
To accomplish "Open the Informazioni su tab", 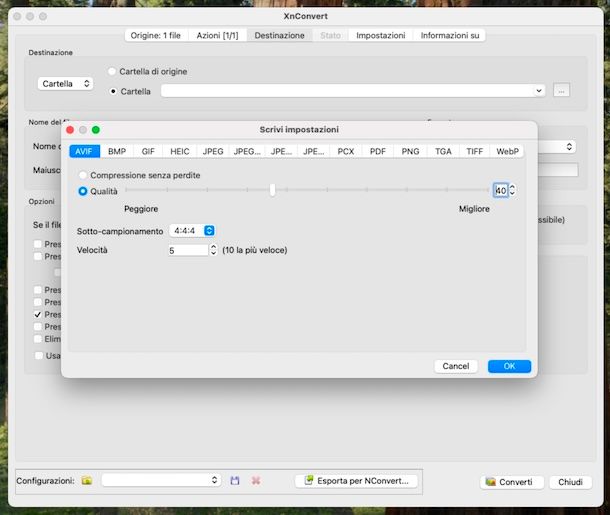I will [450, 35].
